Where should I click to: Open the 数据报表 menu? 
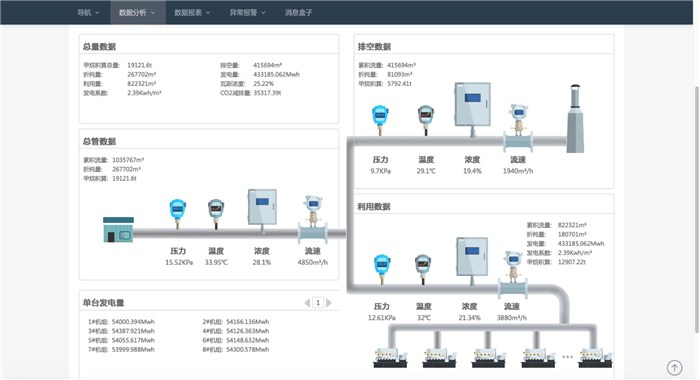pos(192,13)
